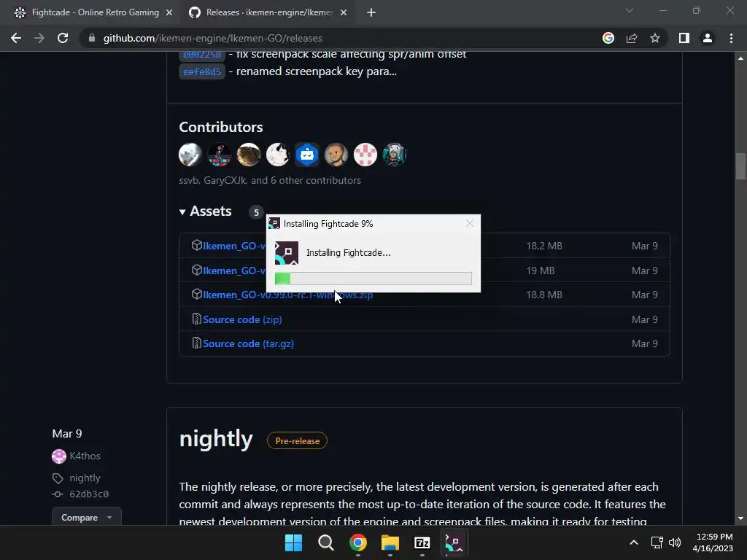Click the browser forward arrow
747x560 pixels.
click(39, 38)
